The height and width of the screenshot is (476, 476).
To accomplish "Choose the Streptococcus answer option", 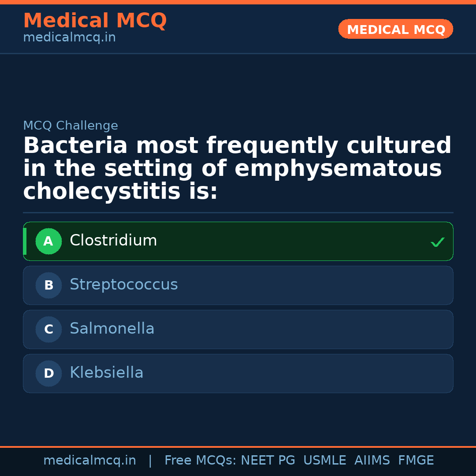I will click(x=124, y=285).
